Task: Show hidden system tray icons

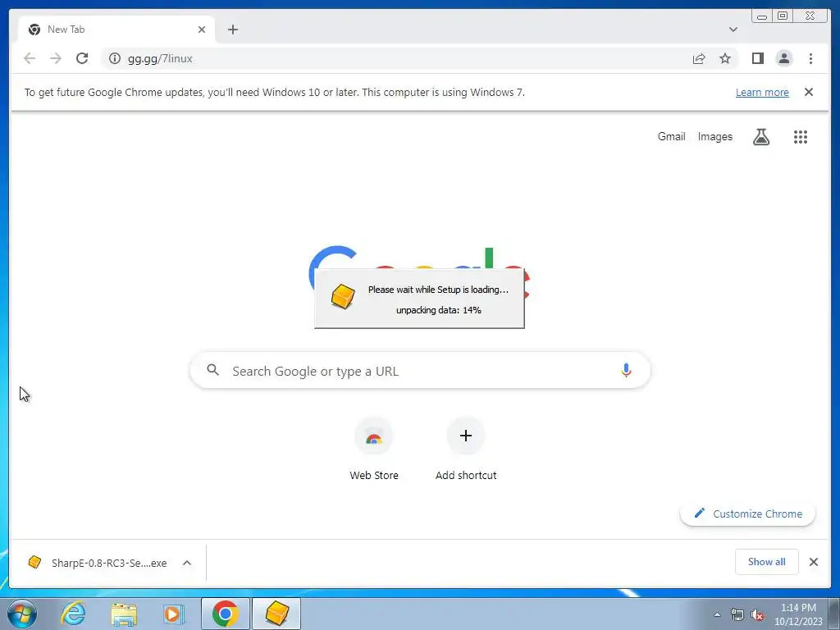Action: click(x=717, y=614)
